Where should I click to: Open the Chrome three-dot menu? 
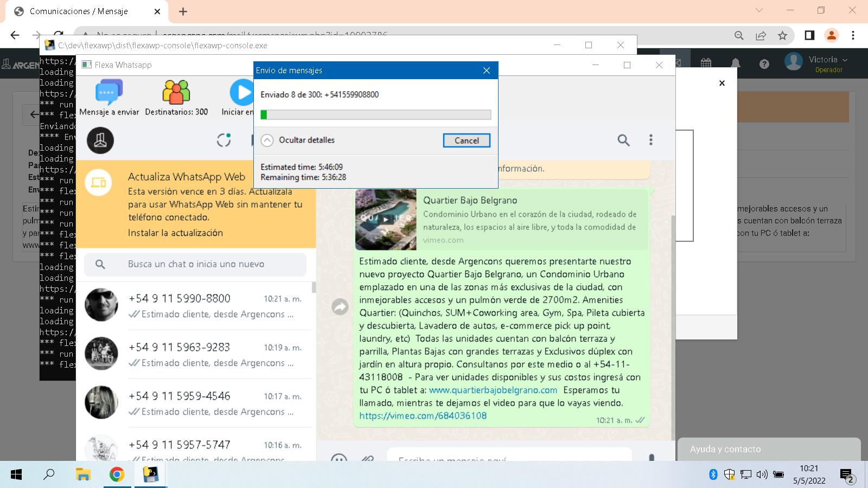click(853, 35)
